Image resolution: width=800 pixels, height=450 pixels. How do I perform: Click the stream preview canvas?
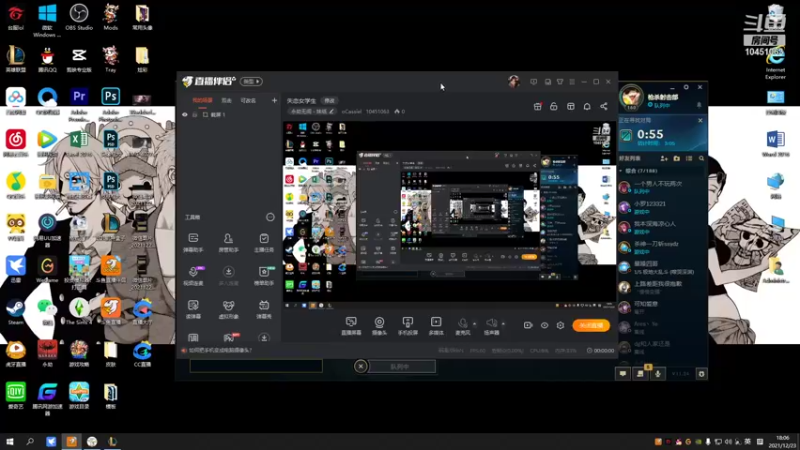tap(449, 215)
